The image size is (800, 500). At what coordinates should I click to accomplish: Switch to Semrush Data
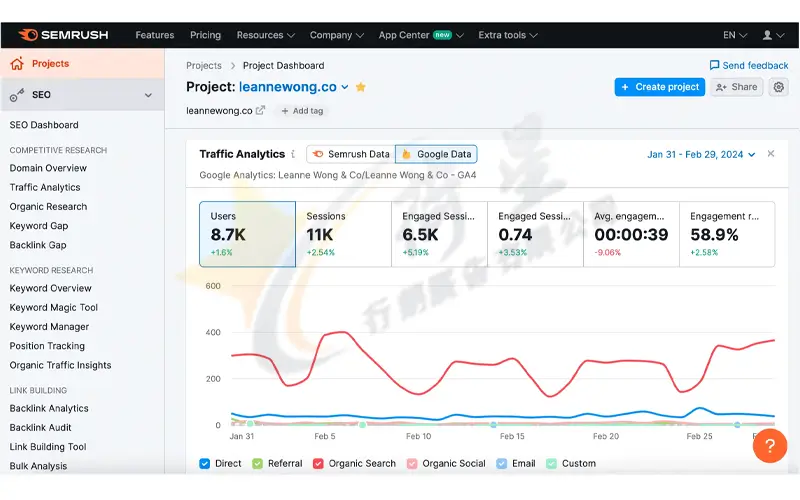tap(351, 154)
